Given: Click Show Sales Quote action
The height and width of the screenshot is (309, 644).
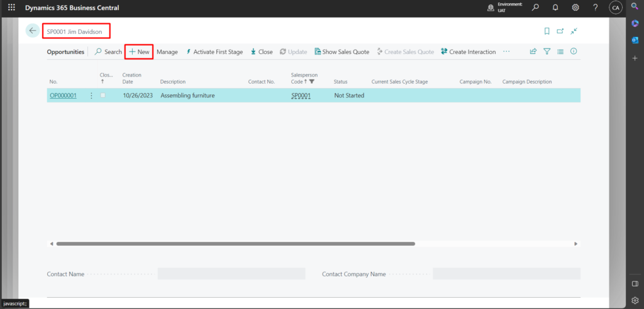Looking at the screenshot, I should coord(341,52).
